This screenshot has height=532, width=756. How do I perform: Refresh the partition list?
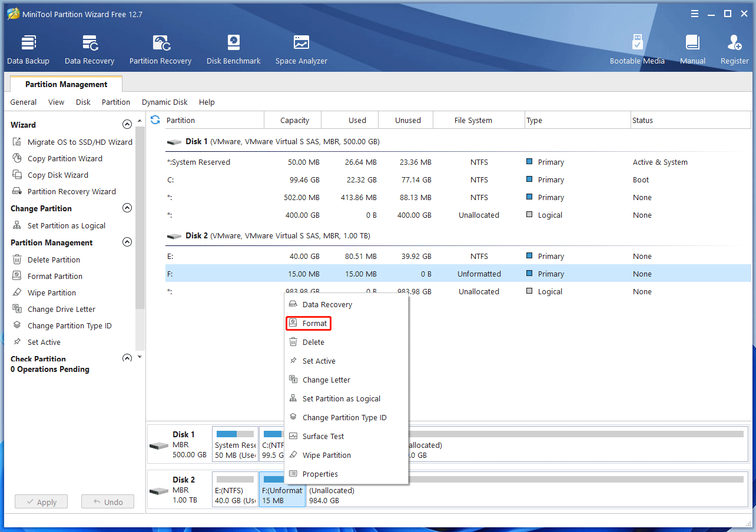155,120
